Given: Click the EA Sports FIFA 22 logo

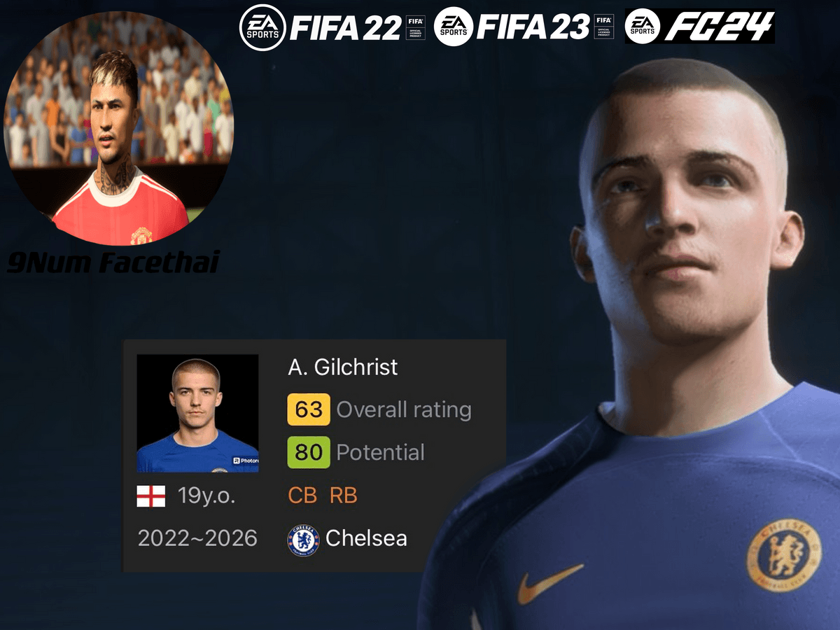Looking at the screenshot, I should tap(332, 27).
